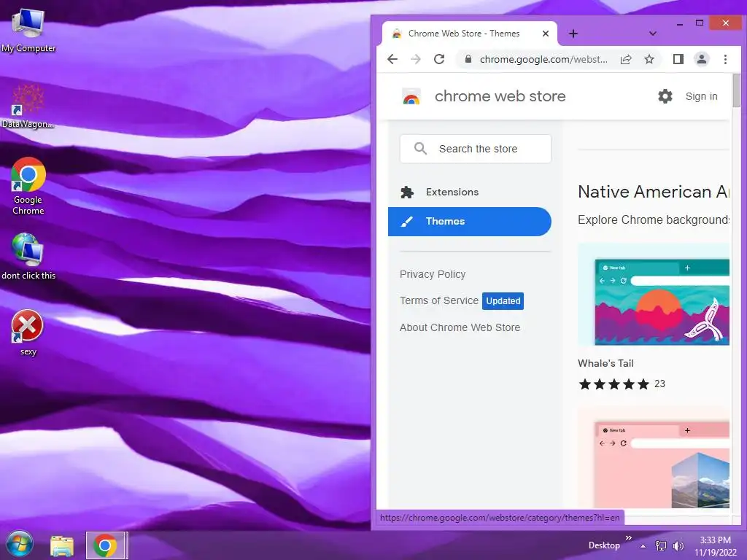Open the Terms of Service link
Viewport: 747px width, 560px height.
pos(438,300)
